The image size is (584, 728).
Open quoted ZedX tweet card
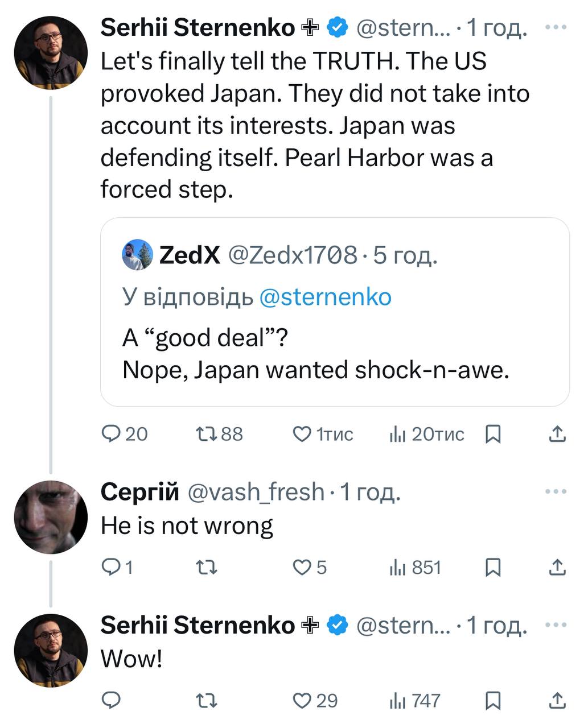[x=335, y=353]
